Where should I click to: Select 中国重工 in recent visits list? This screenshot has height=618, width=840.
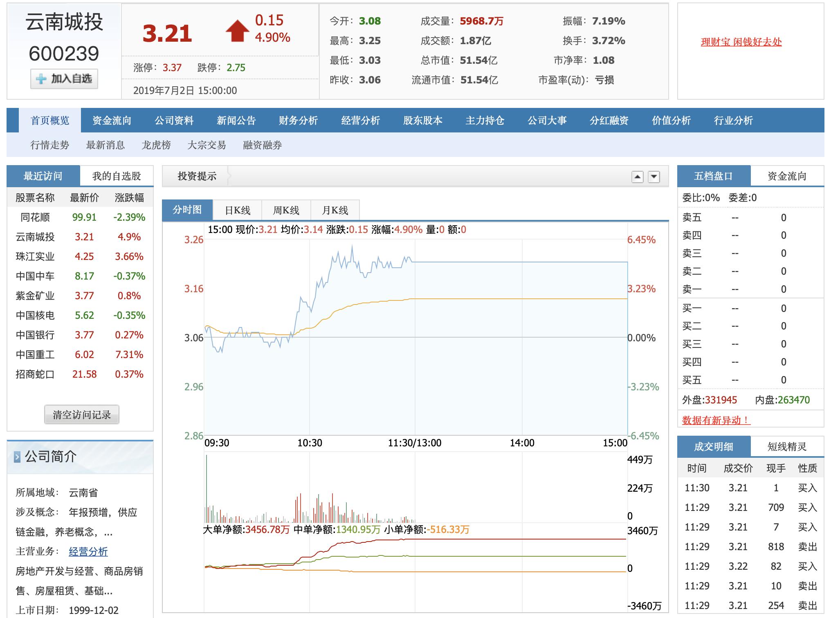pyautogui.click(x=35, y=355)
